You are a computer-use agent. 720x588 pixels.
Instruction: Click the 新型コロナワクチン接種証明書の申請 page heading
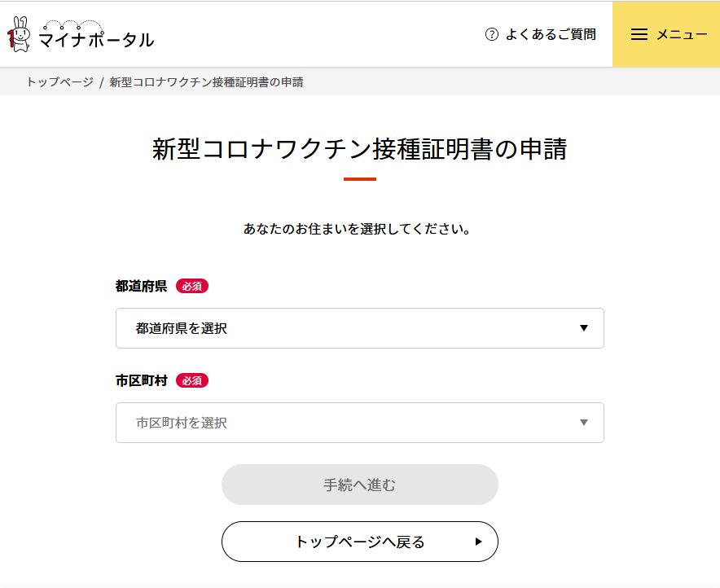click(359, 149)
